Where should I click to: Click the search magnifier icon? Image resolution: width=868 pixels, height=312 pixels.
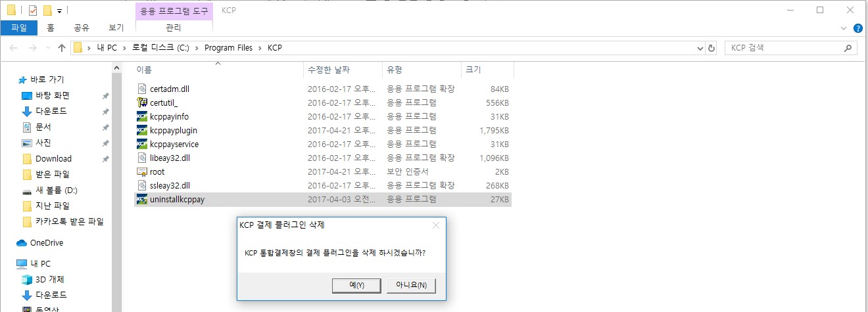848,48
